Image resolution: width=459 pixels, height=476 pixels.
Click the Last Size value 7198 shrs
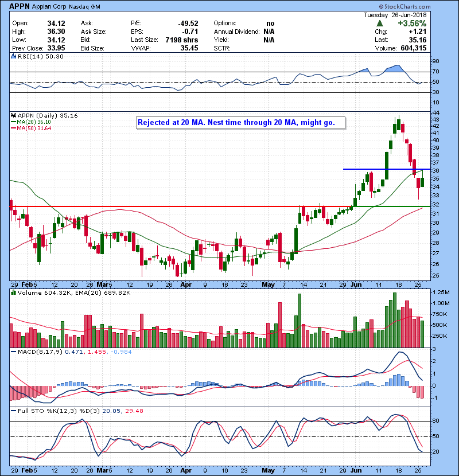click(182, 40)
